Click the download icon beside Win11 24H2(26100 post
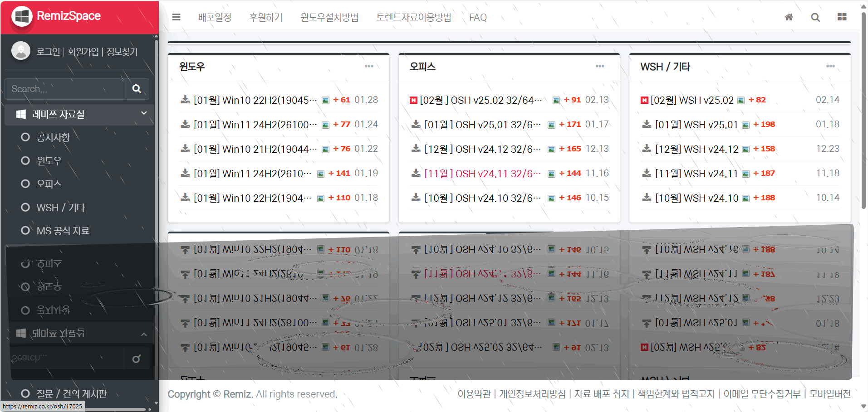868x412 pixels. point(185,124)
